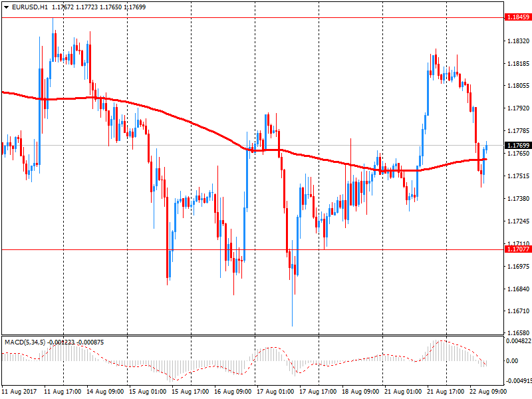The height and width of the screenshot is (399, 532).
Task: Click the 1.17785 price scale value
Action: coord(518,130)
